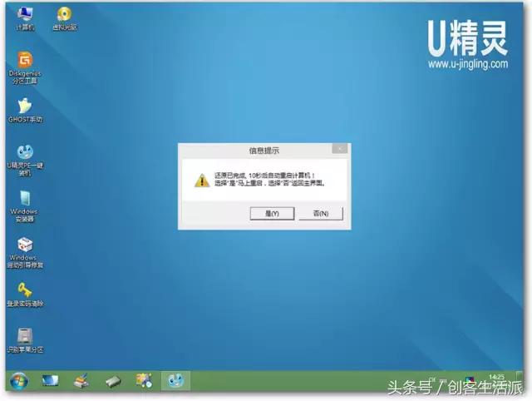Open Windows 安装器 desktop icon
This screenshot has width=532, height=401.
[x=24, y=206]
